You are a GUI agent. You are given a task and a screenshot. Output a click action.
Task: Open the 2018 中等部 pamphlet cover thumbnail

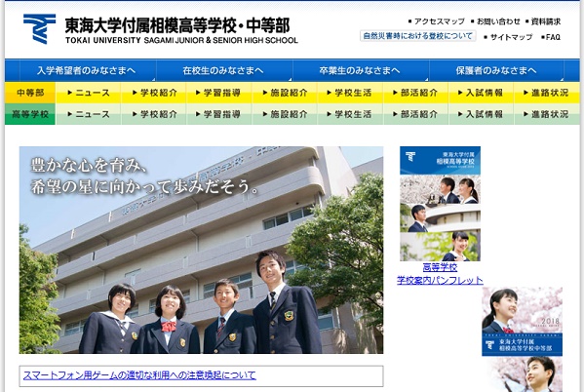[523, 339]
